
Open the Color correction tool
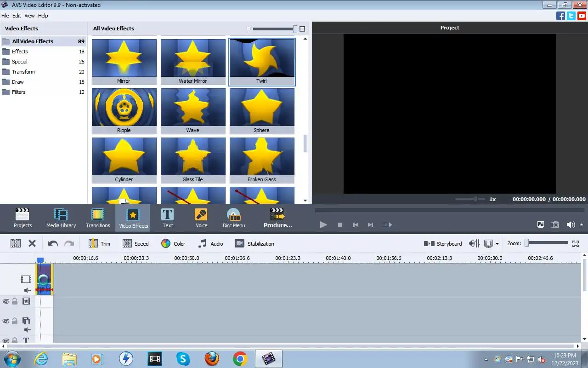pyautogui.click(x=173, y=244)
